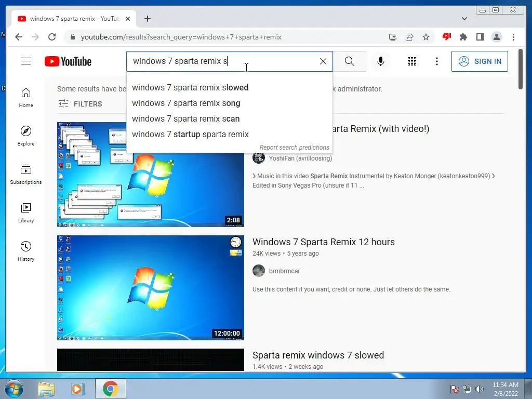Click the brmbrmcar channel avatar
This screenshot has height=399, width=532.
259,271
